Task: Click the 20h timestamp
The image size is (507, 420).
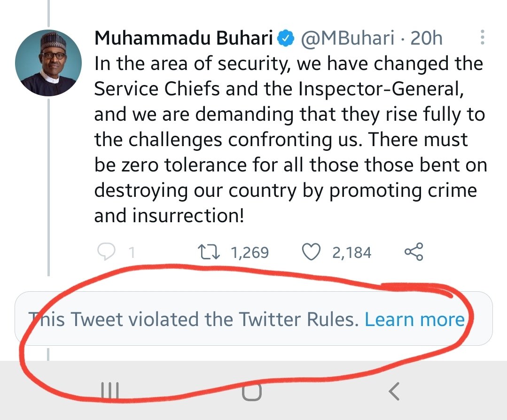Action: 427,39
